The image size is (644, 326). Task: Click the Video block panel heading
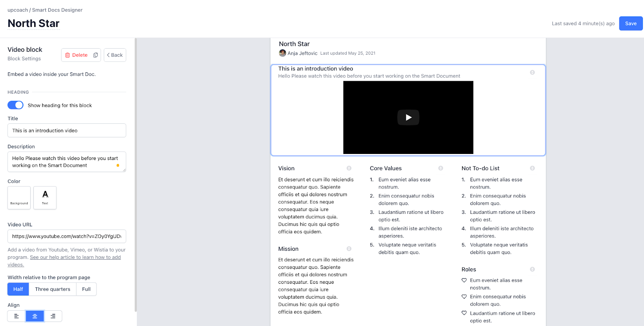[x=25, y=49]
